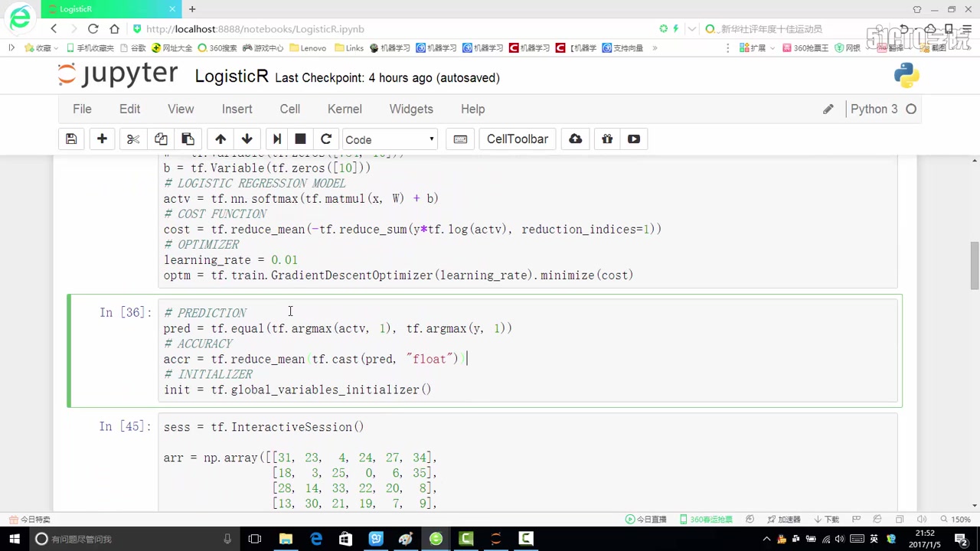Open the YouTube icon on the toolbar
Image resolution: width=980 pixels, height=551 pixels.
(x=634, y=139)
